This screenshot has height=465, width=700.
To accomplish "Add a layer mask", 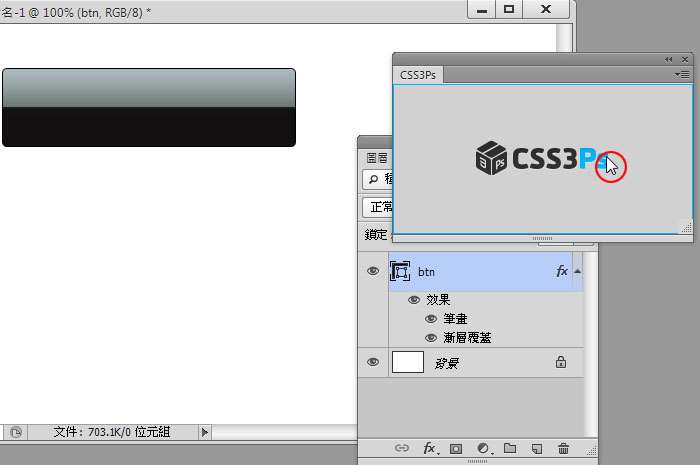I will coord(456,448).
